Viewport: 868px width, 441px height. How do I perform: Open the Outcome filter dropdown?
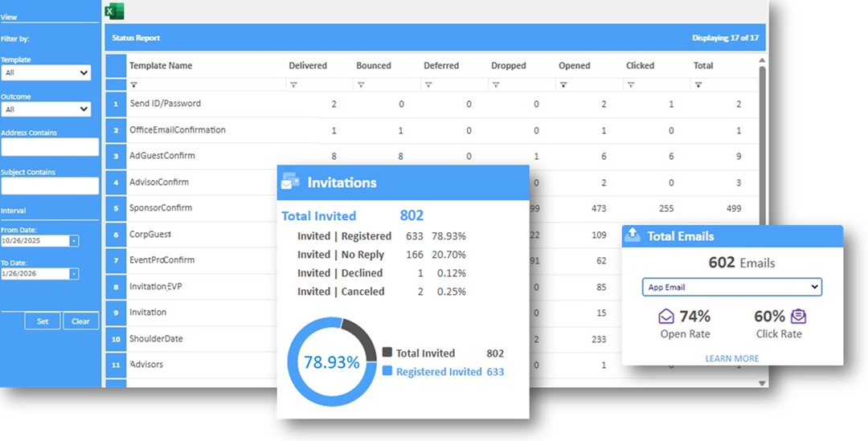[46, 109]
